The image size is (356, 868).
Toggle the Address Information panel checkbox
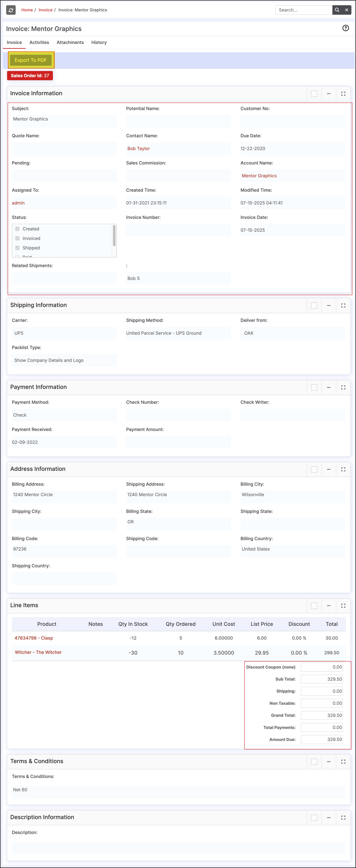pos(314,469)
